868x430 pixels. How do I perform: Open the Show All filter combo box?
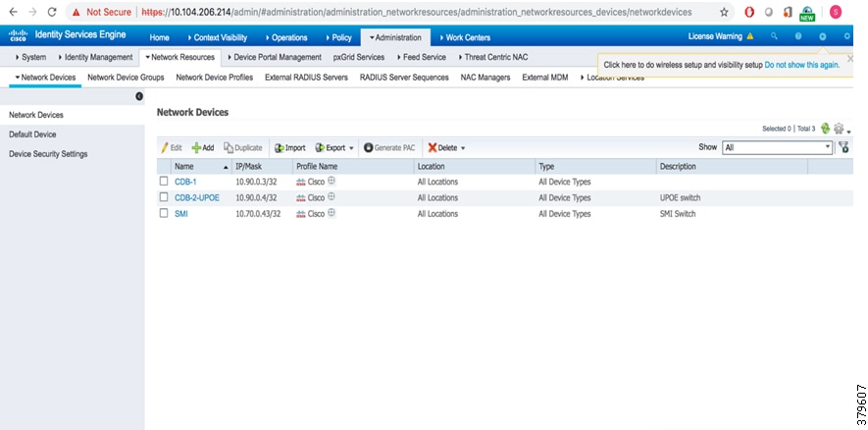(x=777, y=147)
